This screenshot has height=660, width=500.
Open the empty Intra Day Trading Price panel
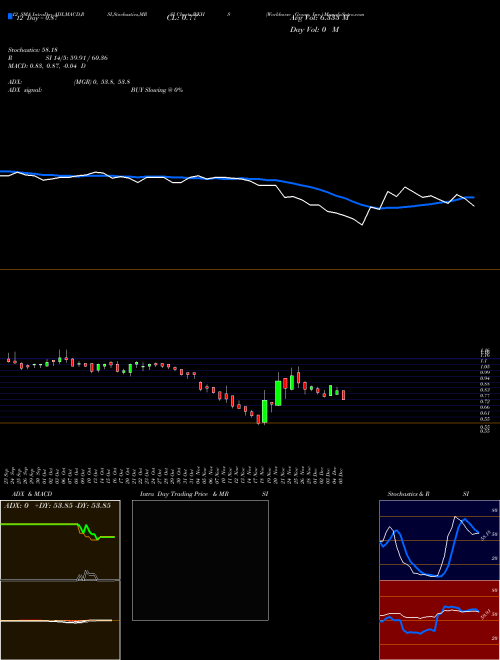(200, 560)
